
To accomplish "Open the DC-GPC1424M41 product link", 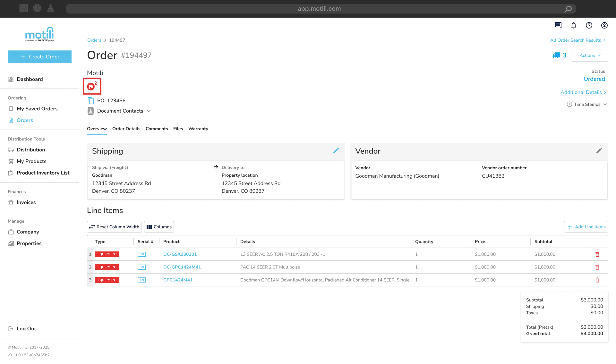I will (x=182, y=267).
